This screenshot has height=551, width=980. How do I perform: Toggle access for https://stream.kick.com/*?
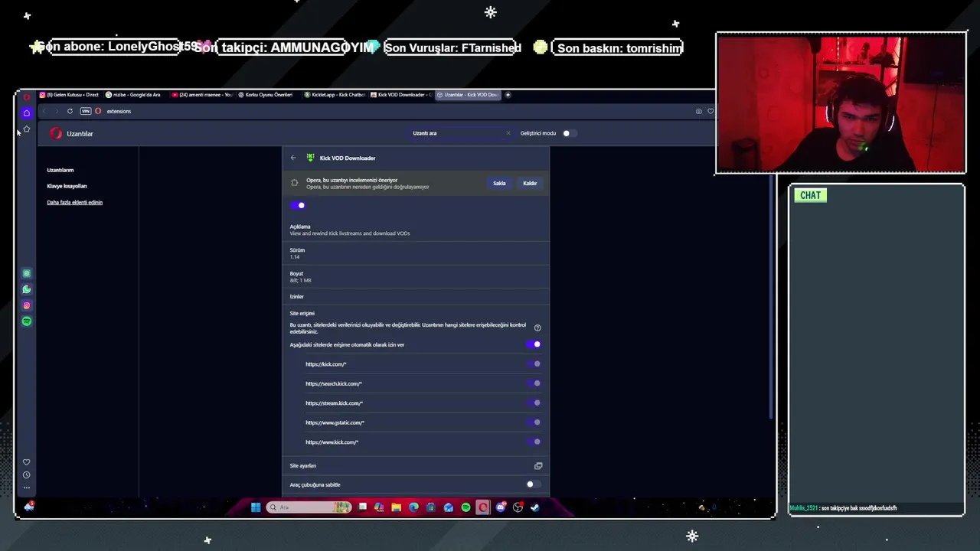click(534, 403)
